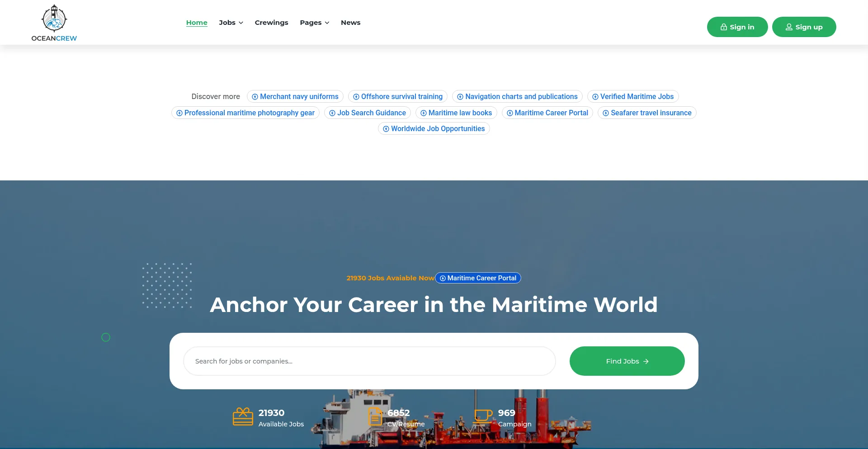Focus the job or company search field
Viewport: 868px width, 449px height.
(369, 361)
